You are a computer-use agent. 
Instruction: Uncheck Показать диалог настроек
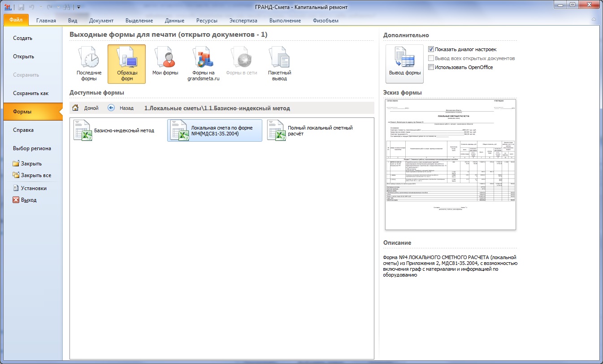coord(431,49)
